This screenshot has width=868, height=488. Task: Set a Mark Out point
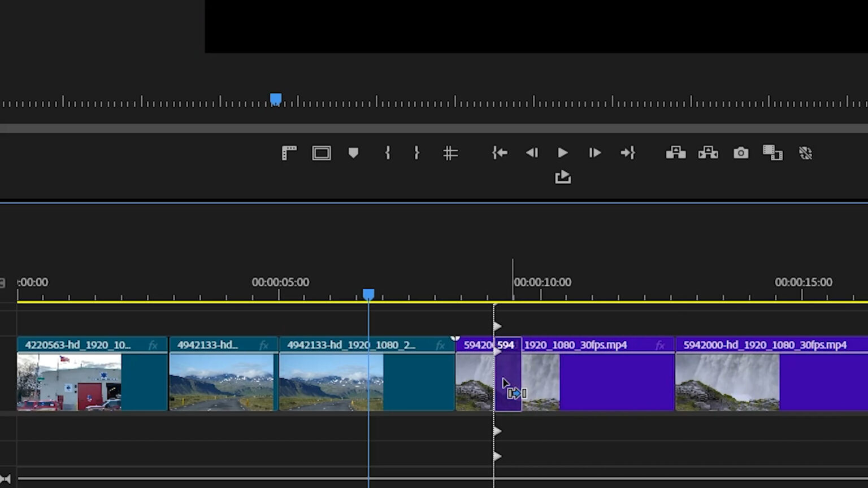click(x=416, y=152)
